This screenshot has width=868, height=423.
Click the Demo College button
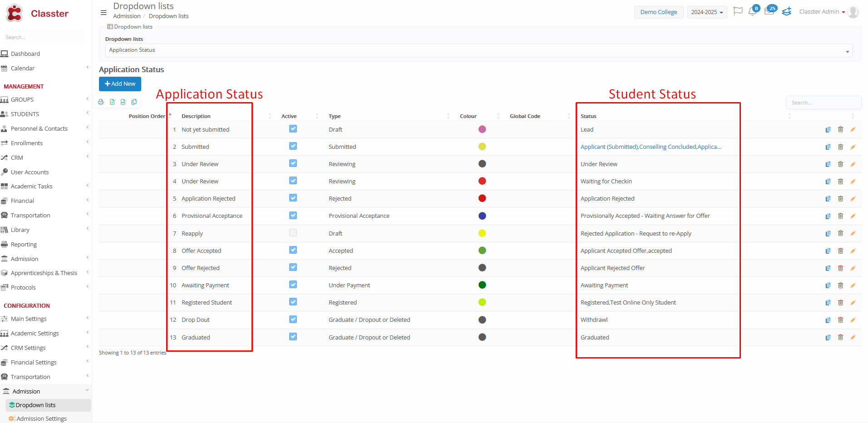658,12
